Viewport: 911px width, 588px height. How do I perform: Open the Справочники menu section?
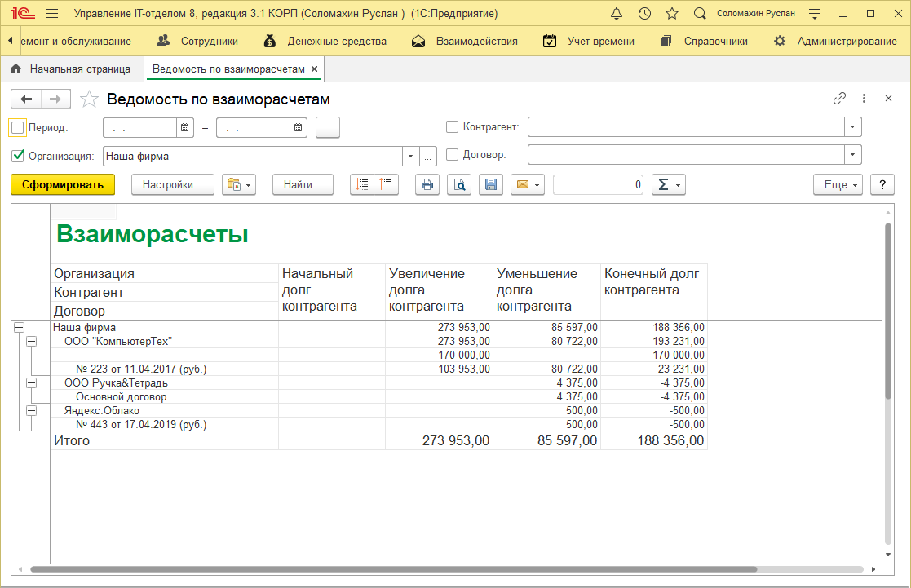(705, 41)
